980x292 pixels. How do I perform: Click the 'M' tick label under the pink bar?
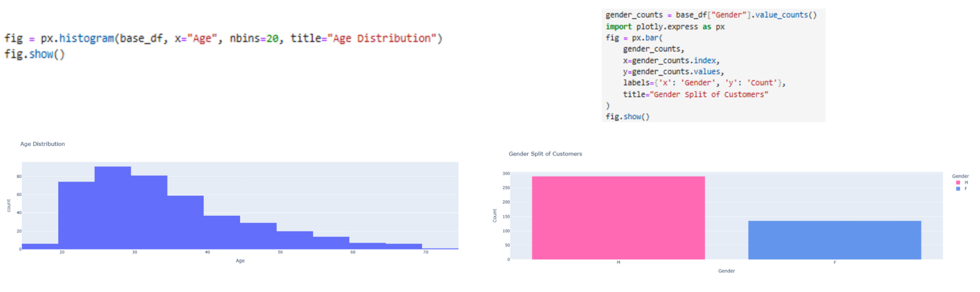click(x=618, y=263)
